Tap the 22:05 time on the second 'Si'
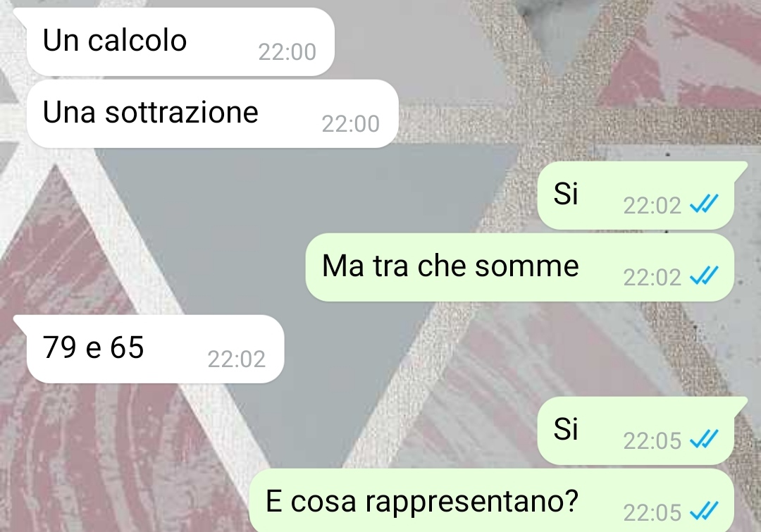 click(x=652, y=441)
